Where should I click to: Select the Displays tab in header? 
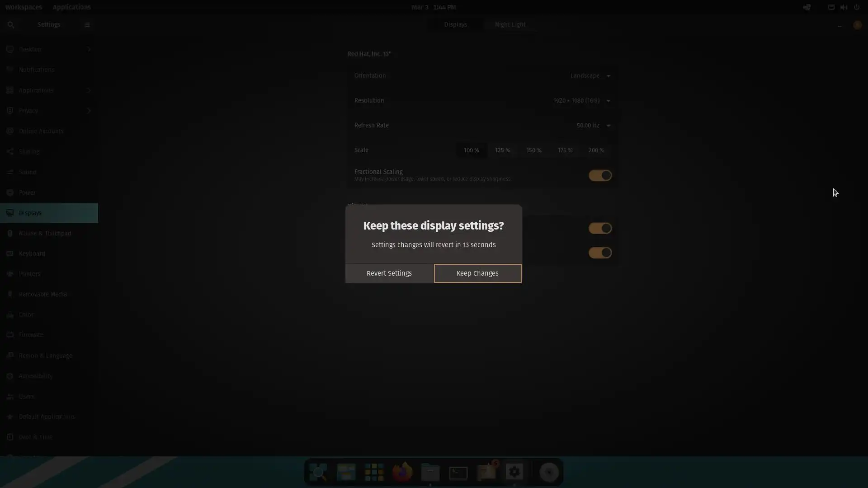coord(455,24)
